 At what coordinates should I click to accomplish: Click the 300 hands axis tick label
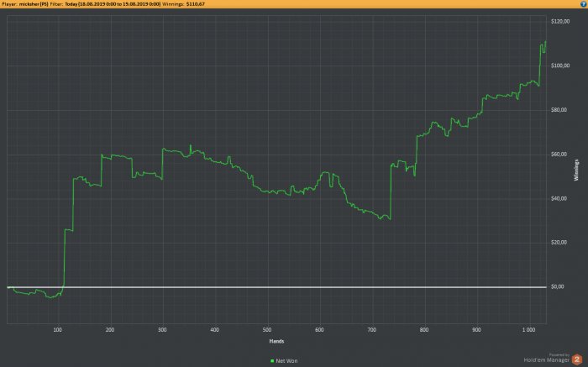click(162, 330)
